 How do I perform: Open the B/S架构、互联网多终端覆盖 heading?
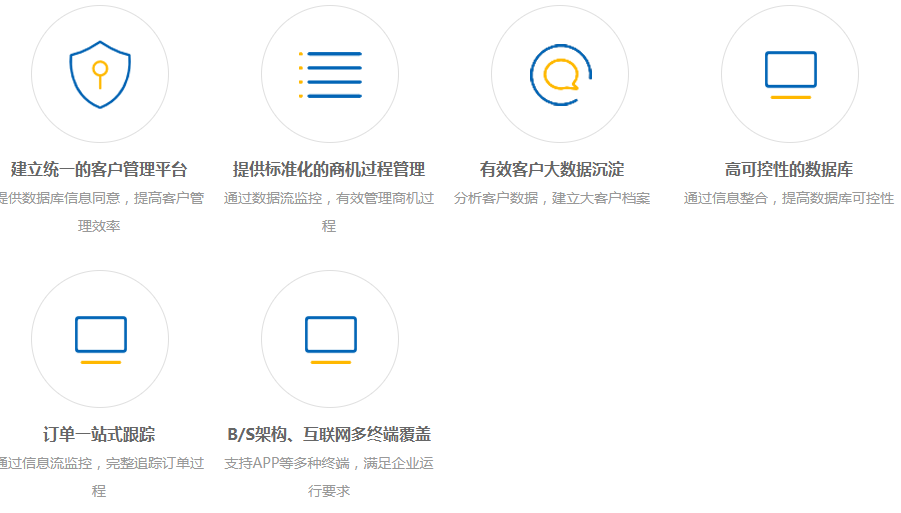point(329,434)
